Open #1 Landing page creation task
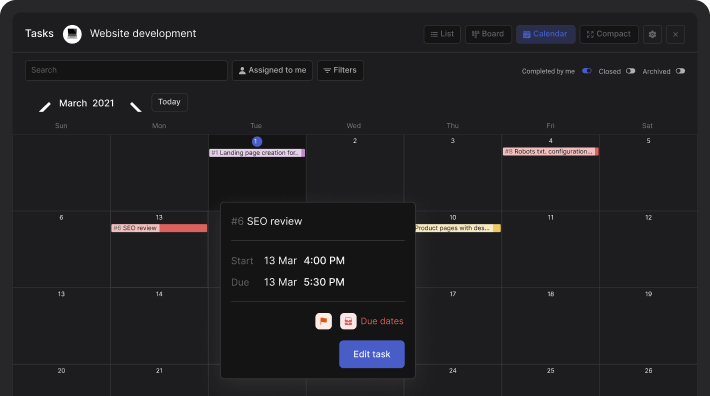 pyautogui.click(x=257, y=153)
